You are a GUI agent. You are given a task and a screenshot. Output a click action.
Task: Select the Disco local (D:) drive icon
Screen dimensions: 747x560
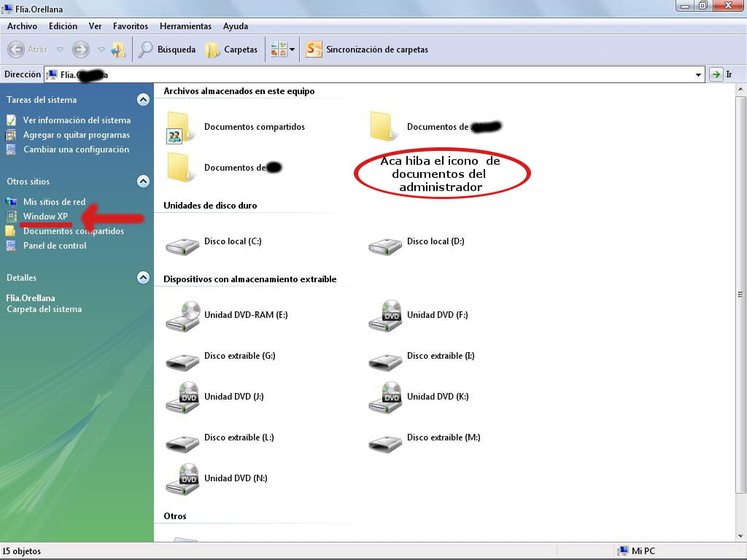[x=385, y=246]
